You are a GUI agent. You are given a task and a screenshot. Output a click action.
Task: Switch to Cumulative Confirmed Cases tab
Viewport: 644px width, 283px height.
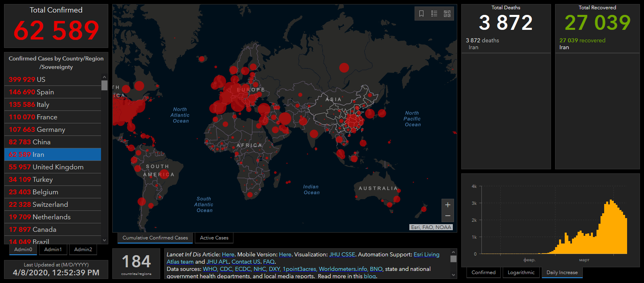point(155,238)
